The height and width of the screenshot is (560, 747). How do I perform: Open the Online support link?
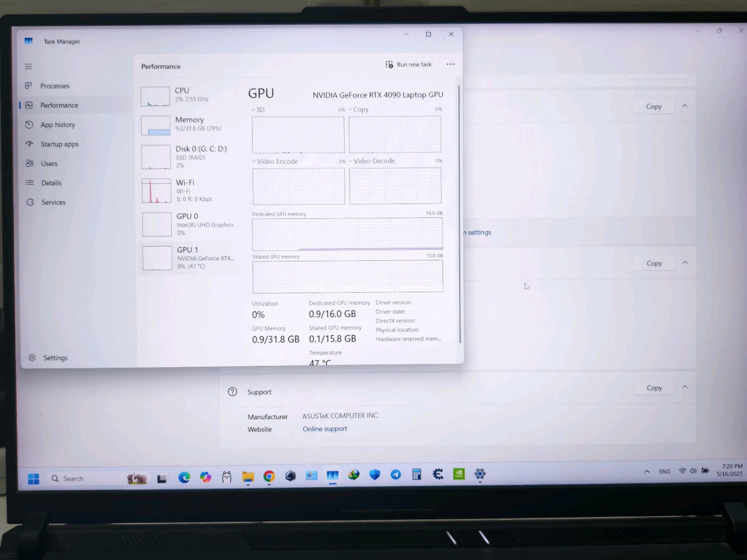click(325, 429)
